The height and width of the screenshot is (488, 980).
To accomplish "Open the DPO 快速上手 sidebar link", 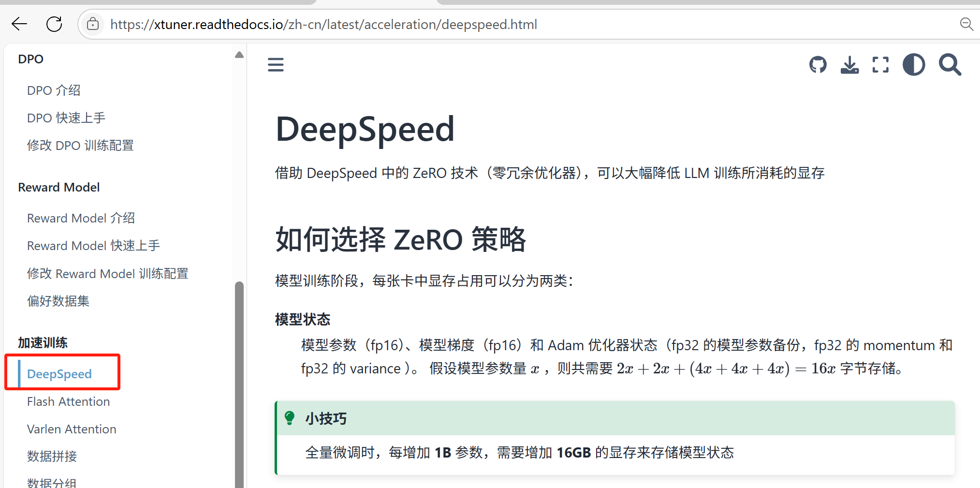I will [x=66, y=118].
